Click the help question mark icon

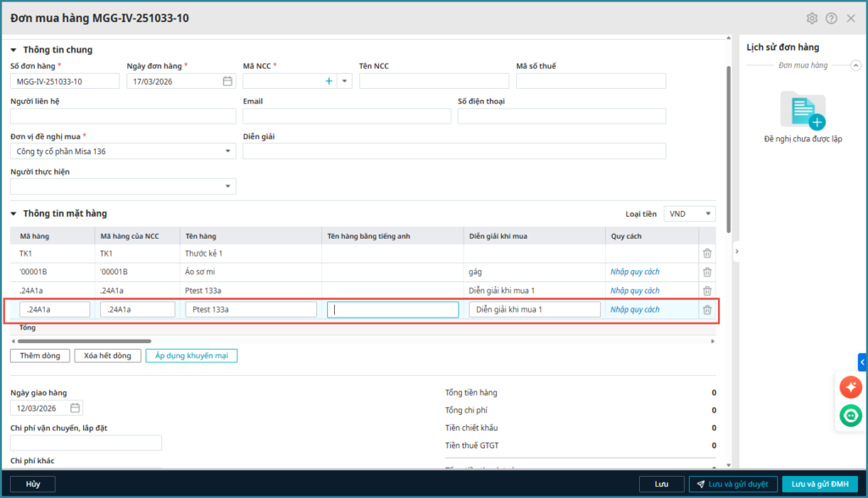click(x=832, y=18)
